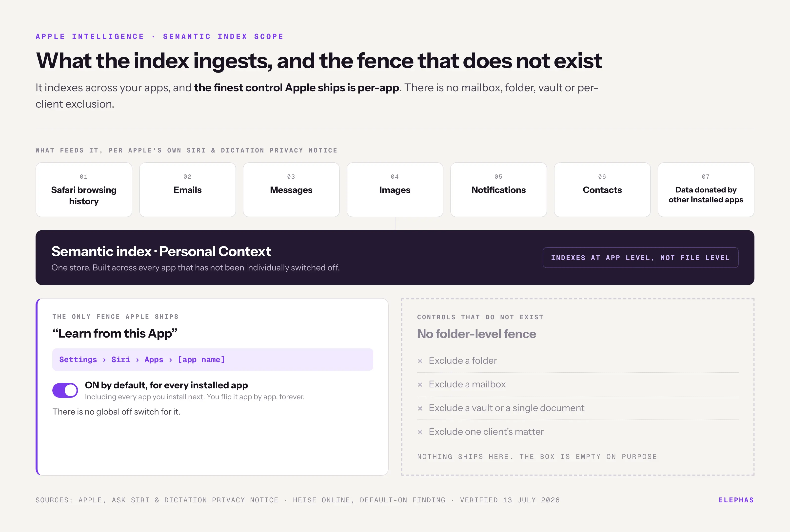Screen dimensions: 790x532
Task: Click the x icon beside Exclude a folder
Action: (420, 361)
